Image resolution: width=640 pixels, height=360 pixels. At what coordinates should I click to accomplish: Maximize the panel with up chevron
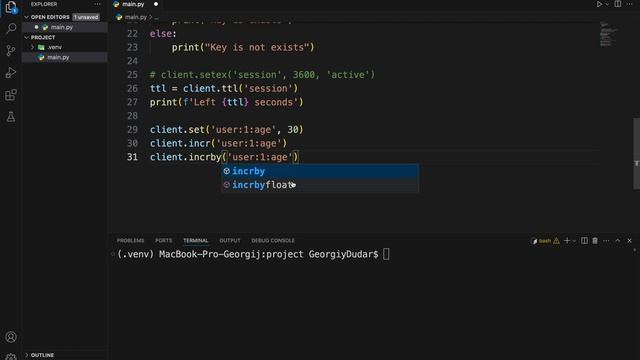pyautogui.click(x=618, y=241)
